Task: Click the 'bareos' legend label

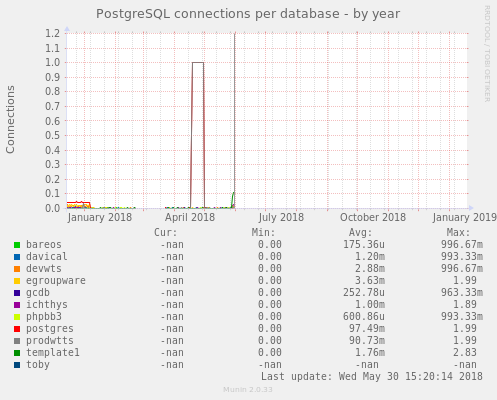Action: tap(44, 245)
